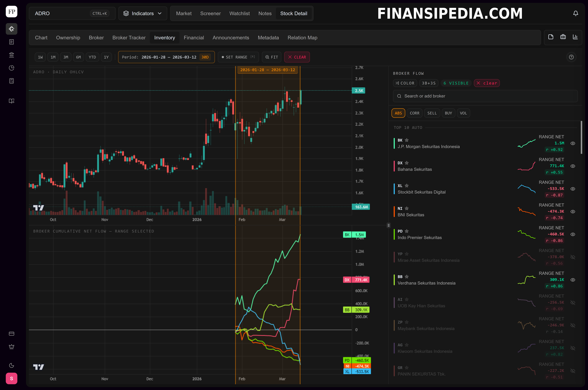
Task: Open the pie chart sidebar icon
Action: (11, 68)
